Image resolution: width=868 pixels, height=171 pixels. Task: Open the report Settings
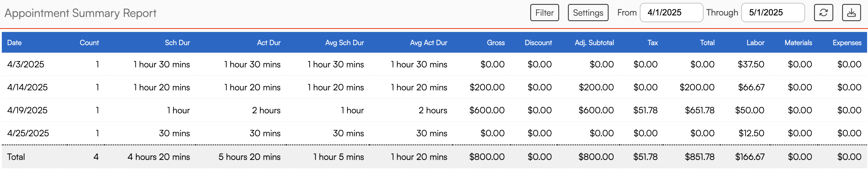coord(588,13)
